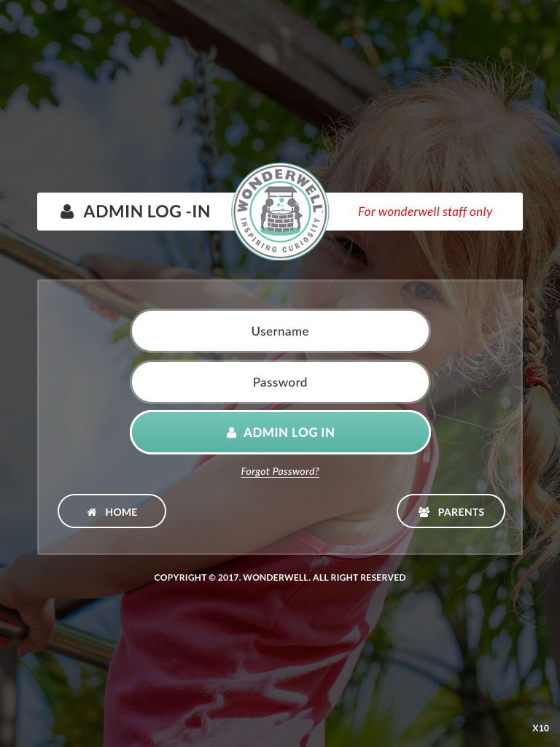Click the person icon inside the teal login button

[231, 433]
